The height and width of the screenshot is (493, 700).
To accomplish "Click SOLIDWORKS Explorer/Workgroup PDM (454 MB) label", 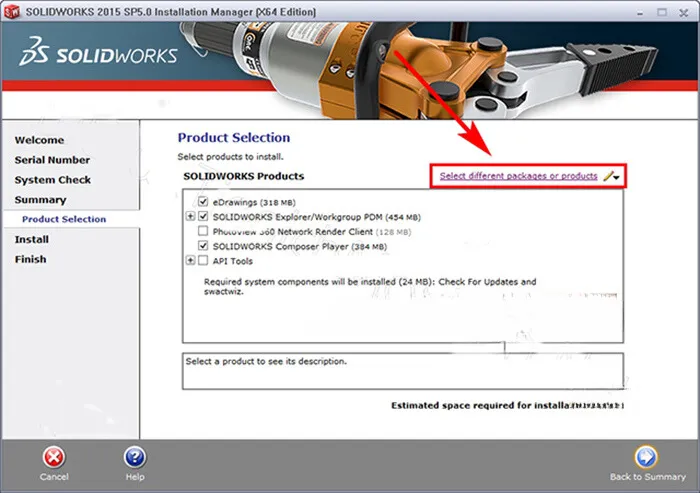I will coord(317,217).
